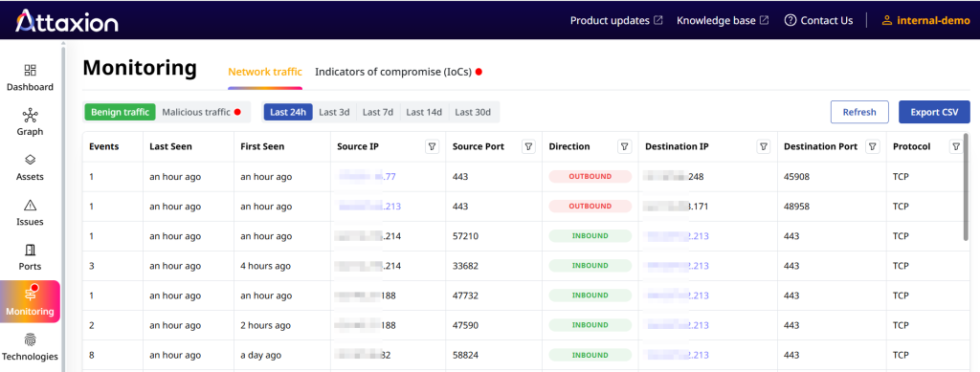Image resolution: width=980 pixels, height=372 pixels.
Task: Click the Monitoring page heading
Action: (140, 68)
